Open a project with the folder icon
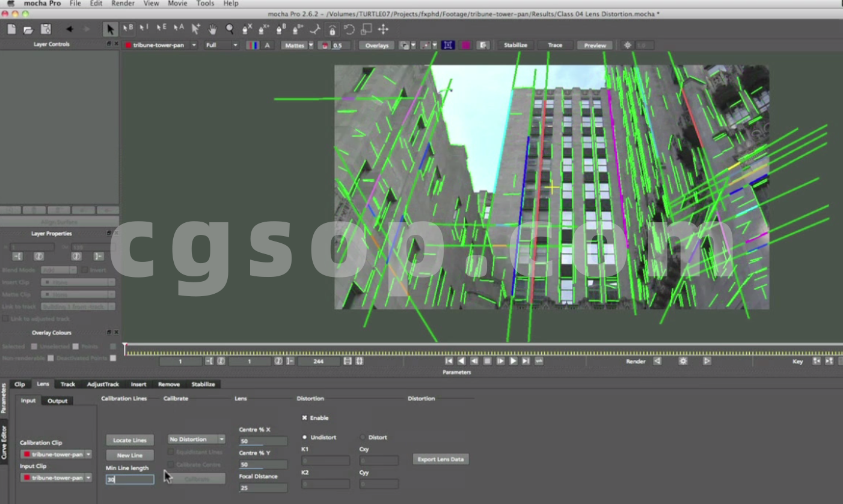This screenshot has width=843, height=504. click(28, 29)
